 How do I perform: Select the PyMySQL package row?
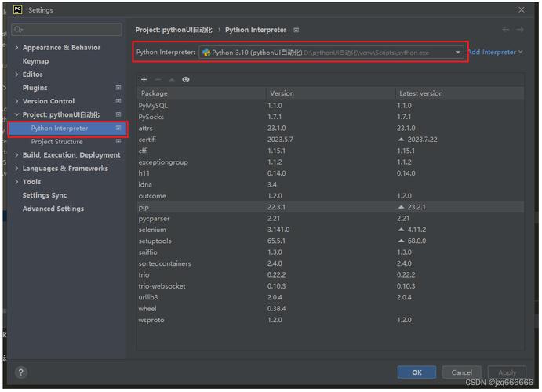coord(330,106)
